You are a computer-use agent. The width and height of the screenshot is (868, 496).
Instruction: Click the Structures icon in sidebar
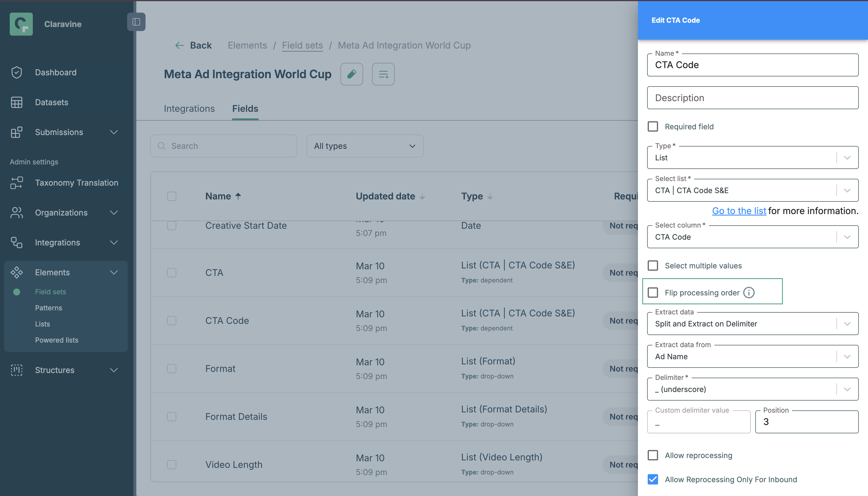tap(16, 370)
